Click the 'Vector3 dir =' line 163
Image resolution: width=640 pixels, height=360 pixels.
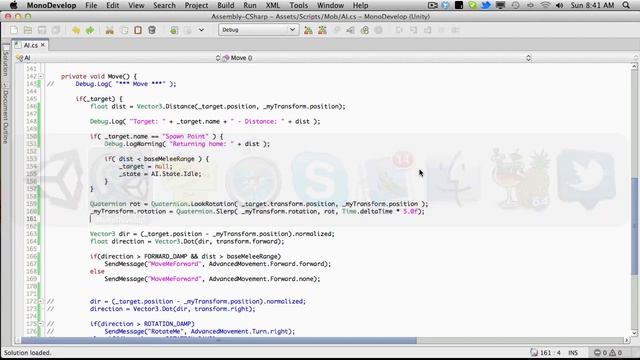pos(212,234)
